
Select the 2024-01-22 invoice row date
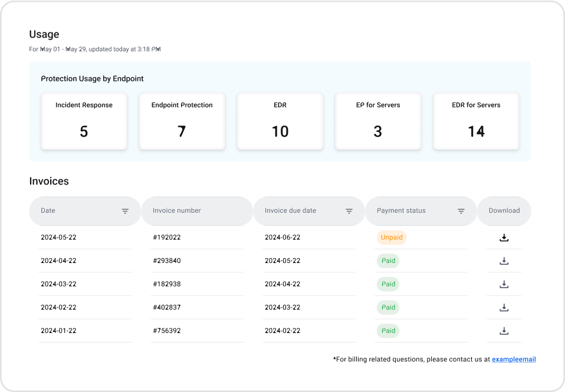tap(58, 331)
